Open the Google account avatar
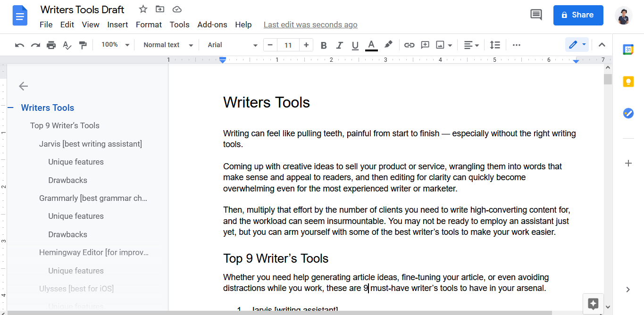Screen dimensions: 644x315 (624, 15)
